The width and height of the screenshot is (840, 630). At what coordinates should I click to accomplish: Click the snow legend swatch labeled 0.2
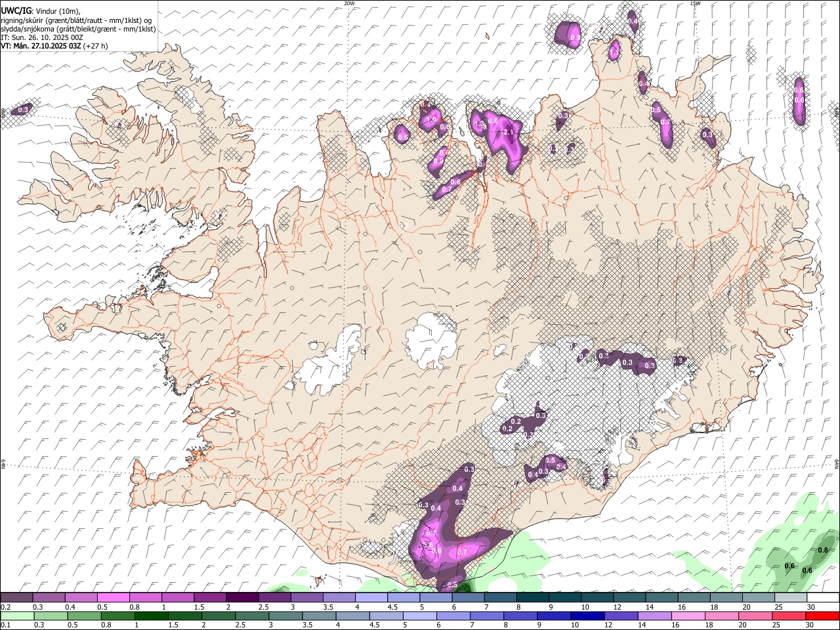click(x=16, y=598)
